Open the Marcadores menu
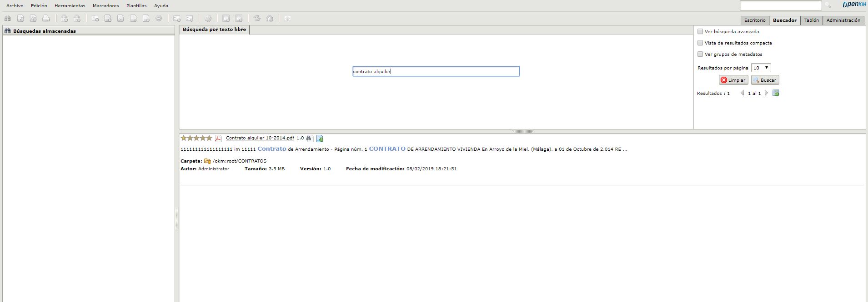 (x=105, y=5)
